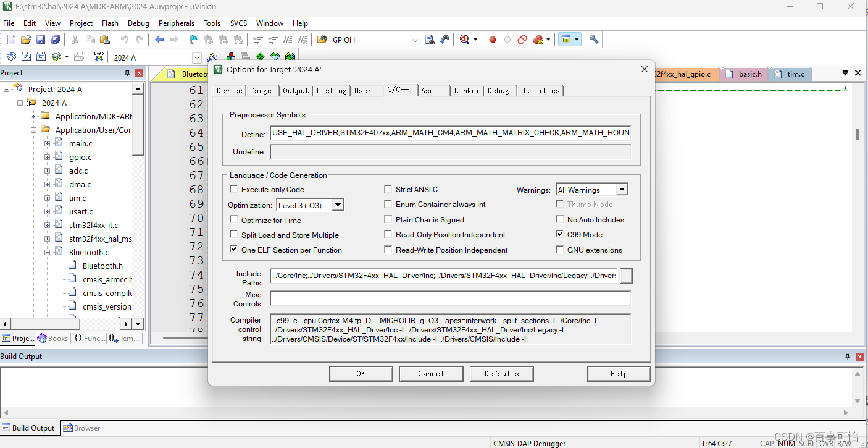Rebuild all target files via toolbar icon
This screenshot has width=868, height=448.
40,56
